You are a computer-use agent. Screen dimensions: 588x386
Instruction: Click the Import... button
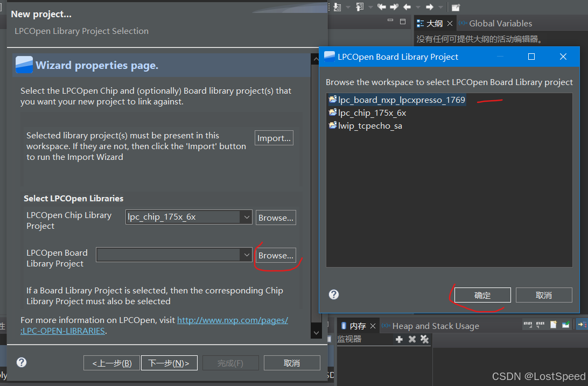click(274, 138)
